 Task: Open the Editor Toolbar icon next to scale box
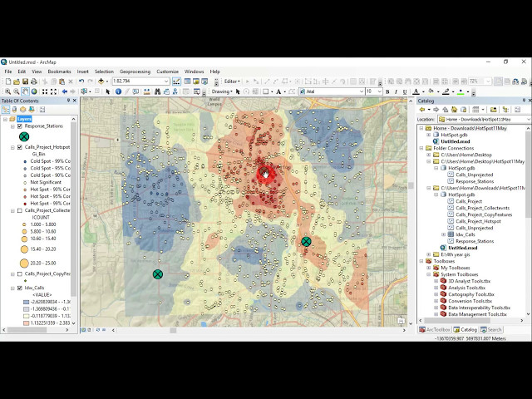click(x=176, y=81)
